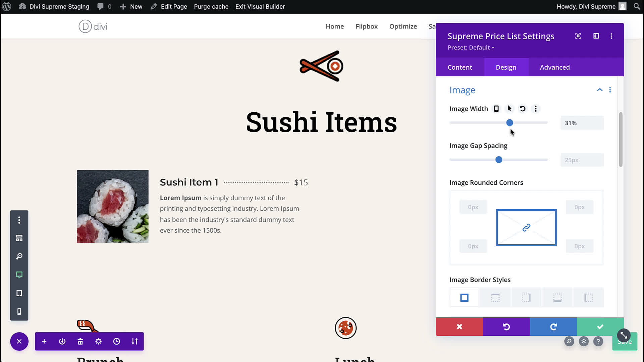
Task: Open the comments bubble in admin bar
Action: pyautogui.click(x=104, y=6)
